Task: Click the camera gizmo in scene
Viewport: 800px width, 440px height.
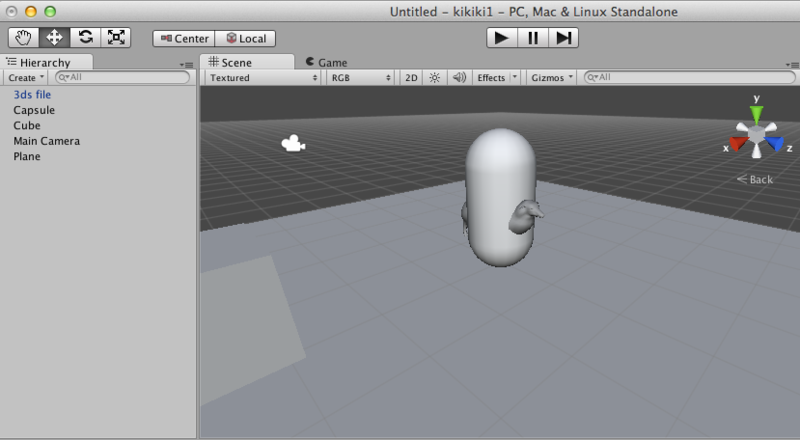Action: [x=293, y=143]
